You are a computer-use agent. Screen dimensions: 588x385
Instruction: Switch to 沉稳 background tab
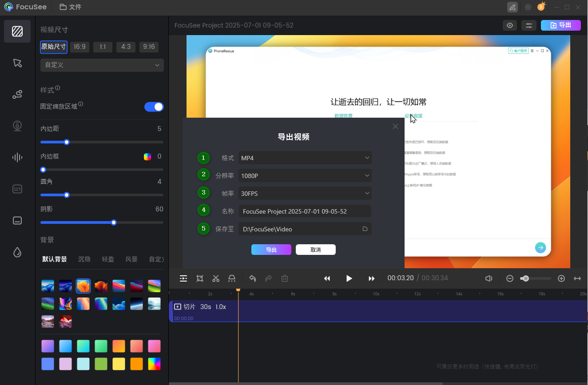pyautogui.click(x=84, y=259)
